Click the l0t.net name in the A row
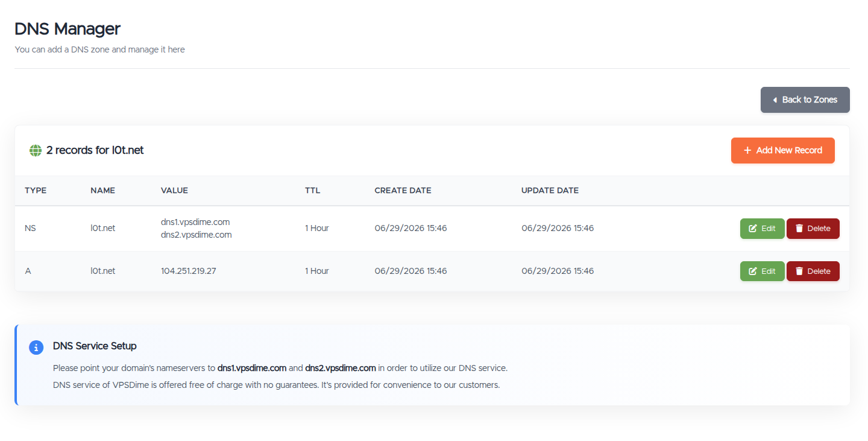Image resolution: width=868 pixels, height=441 pixels. pyautogui.click(x=102, y=271)
